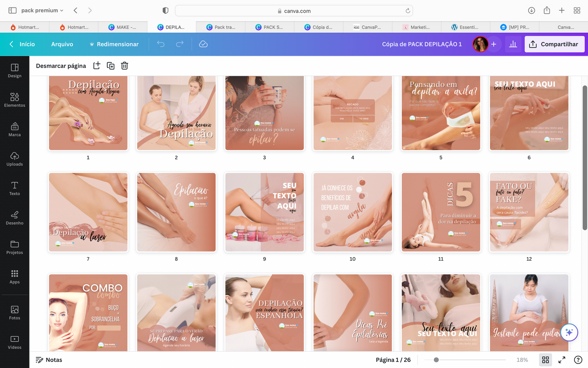This screenshot has height=368, width=588.
Task: Click the add page icon
Action: (x=96, y=66)
